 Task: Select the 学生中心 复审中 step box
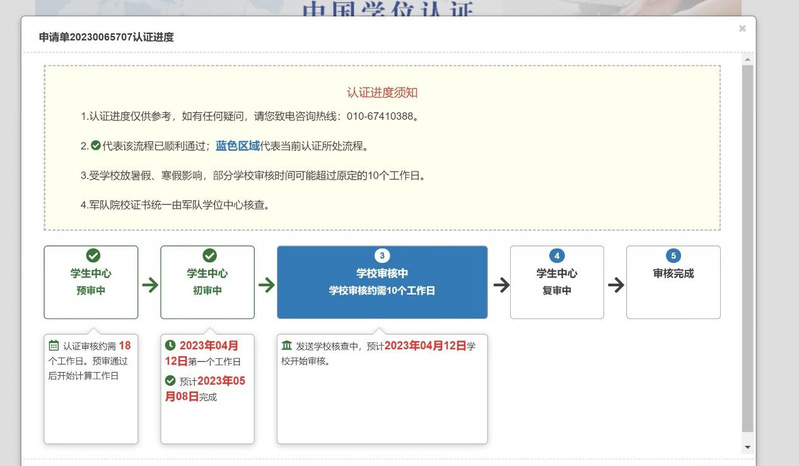[557, 283]
